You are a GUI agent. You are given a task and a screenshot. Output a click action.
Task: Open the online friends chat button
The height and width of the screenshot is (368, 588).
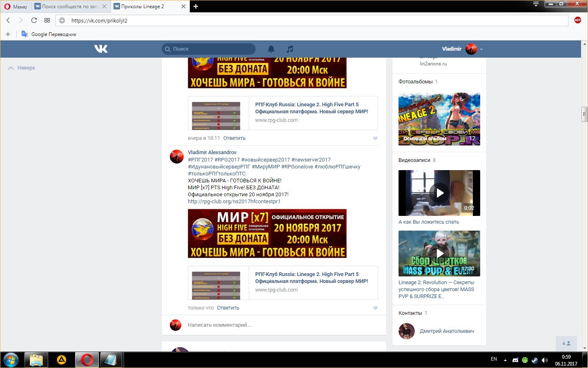tap(566, 343)
